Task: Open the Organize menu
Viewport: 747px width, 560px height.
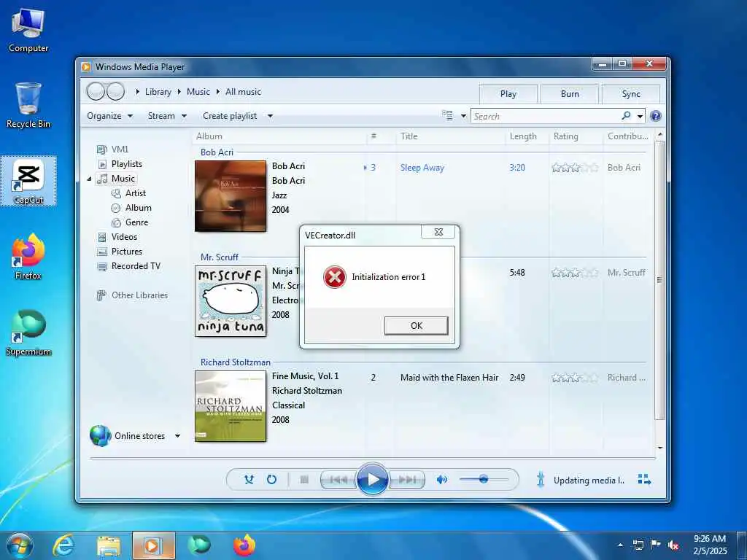Action: (x=109, y=116)
